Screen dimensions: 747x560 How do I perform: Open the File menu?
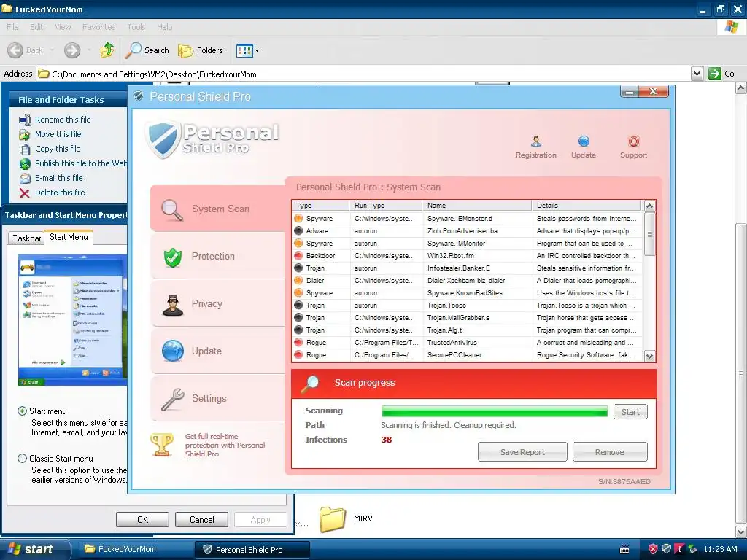pyautogui.click(x=12, y=27)
